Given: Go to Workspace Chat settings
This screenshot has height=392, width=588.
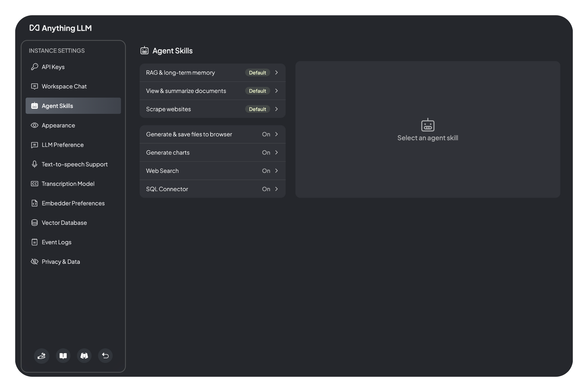Looking at the screenshot, I should tap(73, 86).
